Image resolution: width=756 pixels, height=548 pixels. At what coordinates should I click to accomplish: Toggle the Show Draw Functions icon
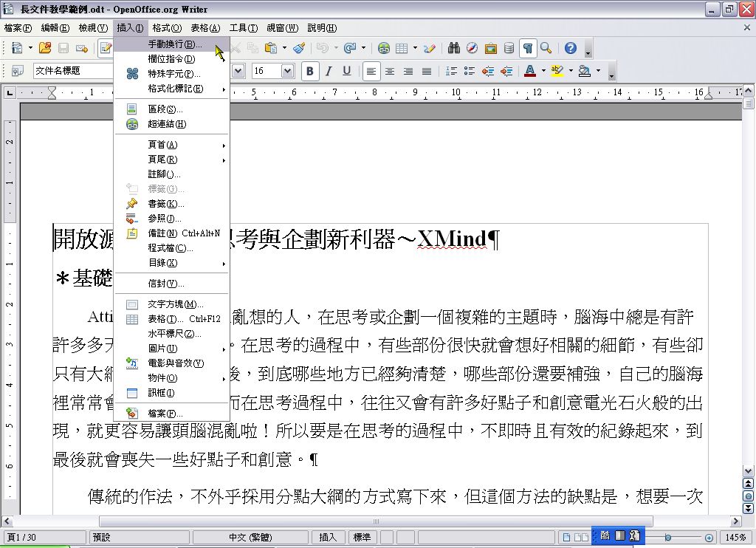430,48
